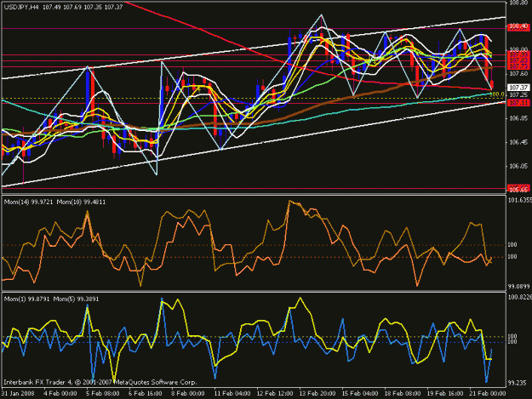
Task: Click the 15 Feb 04:00 time label
Action: 360,394
